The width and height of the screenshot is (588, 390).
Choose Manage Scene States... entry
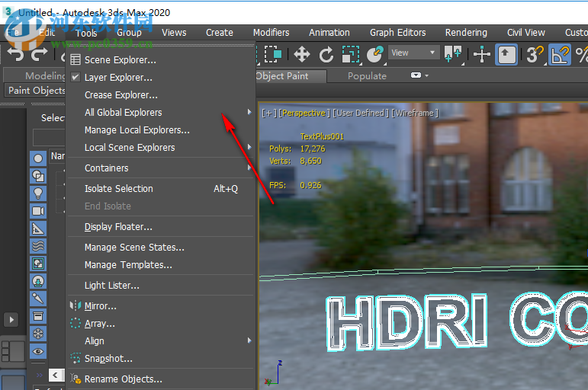pos(160,248)
